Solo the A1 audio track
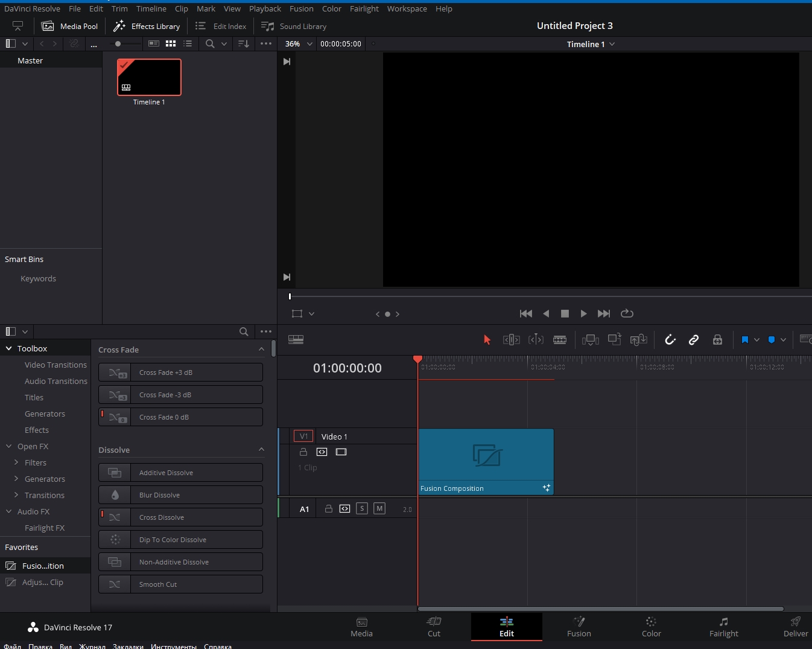Viewport: 812px width, 649px height. (362, 508)
